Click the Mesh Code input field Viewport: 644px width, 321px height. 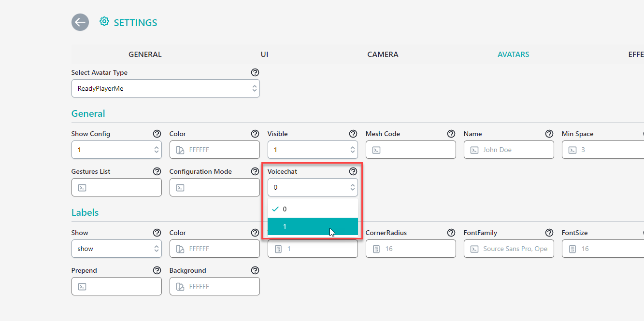(411, 150)
